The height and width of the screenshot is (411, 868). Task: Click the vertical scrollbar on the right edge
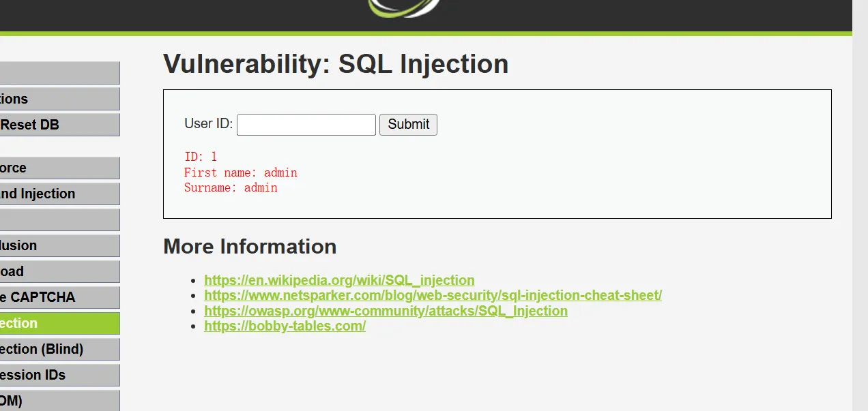(x=860, y=204)
